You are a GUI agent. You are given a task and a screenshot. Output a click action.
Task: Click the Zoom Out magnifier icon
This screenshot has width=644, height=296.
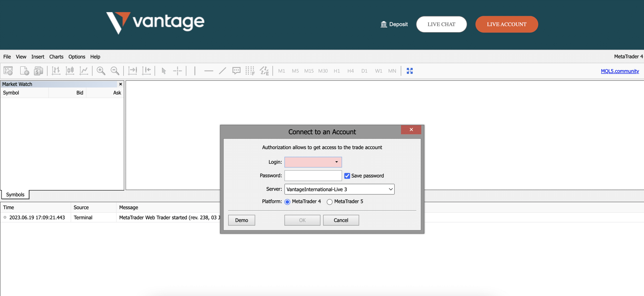(x=115, y=71)
